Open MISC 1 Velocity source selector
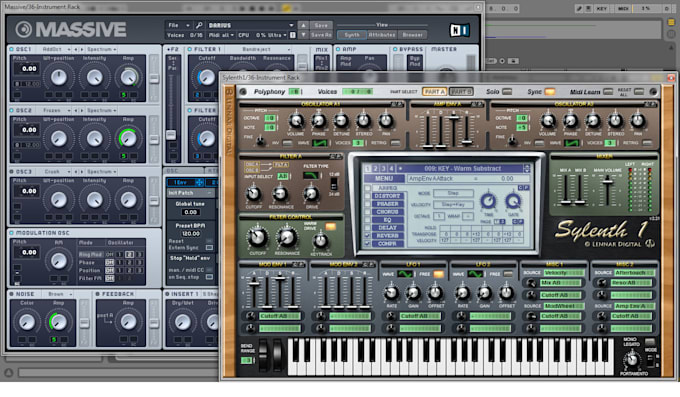The image size is (680, 397). pyautogui.click(x=563, y=273)
